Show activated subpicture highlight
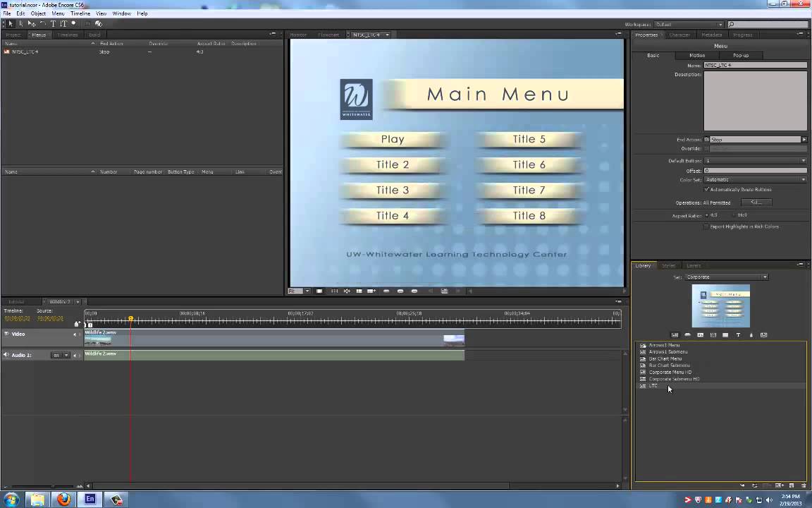Viewport: 812px width, 508px height. pos(414,291)
